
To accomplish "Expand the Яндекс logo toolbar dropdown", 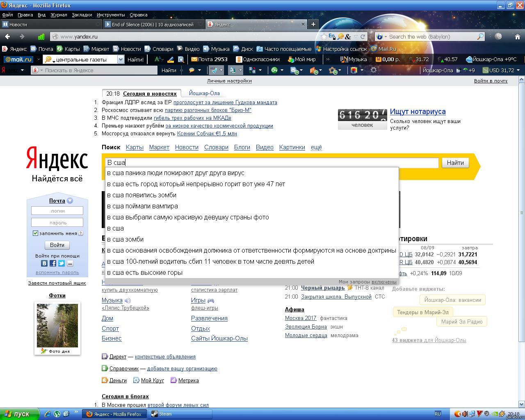I will 22,70.
